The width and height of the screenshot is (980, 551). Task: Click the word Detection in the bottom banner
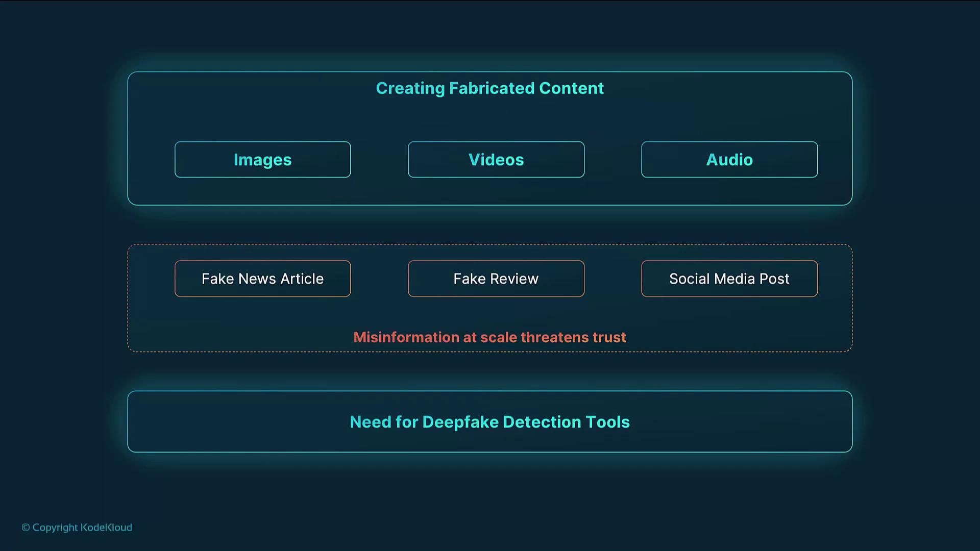click(x=542, y=422)
